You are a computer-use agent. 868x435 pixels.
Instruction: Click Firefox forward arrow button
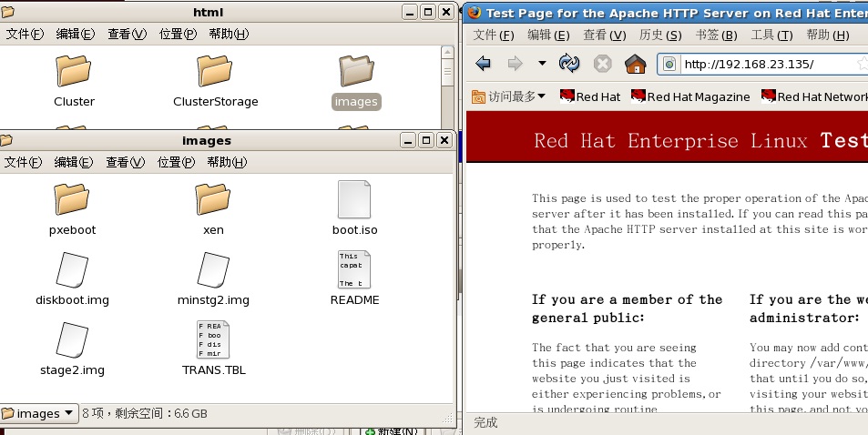(x=516, y=64)
